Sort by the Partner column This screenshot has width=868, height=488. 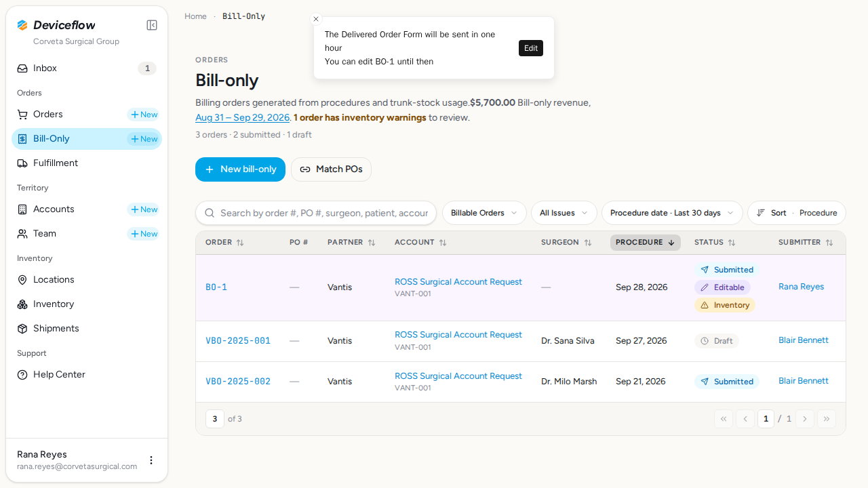click(x=351, y=243)
